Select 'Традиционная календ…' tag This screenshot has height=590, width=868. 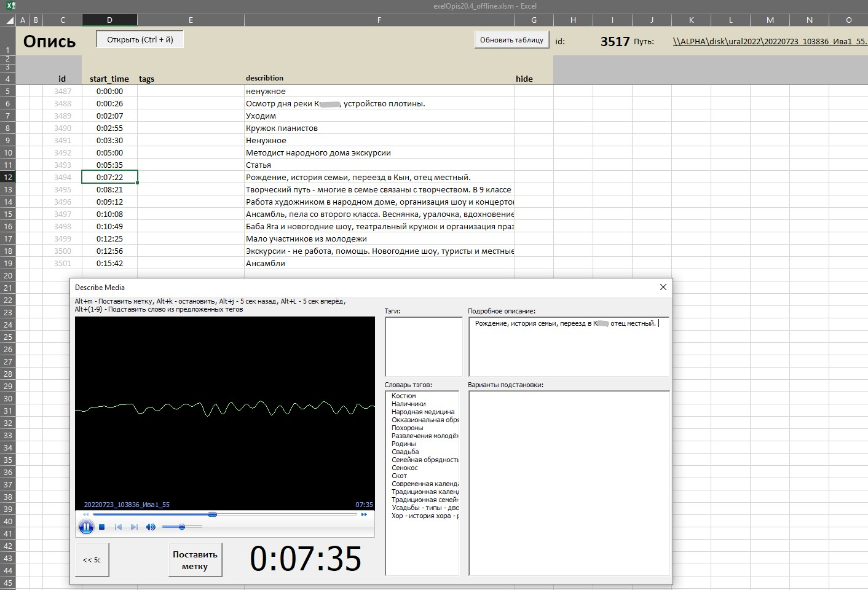coord(425,492)
